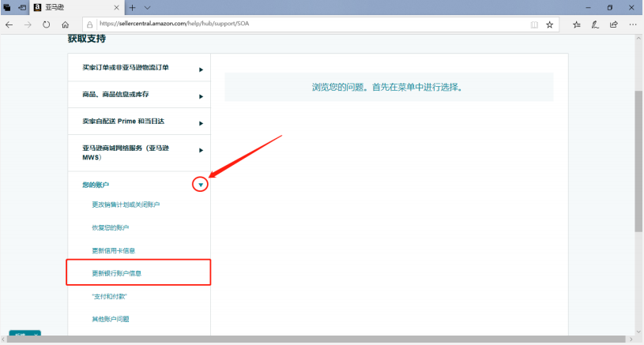Open tabs you've set aside icon
This screenshot has width=644, height=345.
tap(7, 7)
